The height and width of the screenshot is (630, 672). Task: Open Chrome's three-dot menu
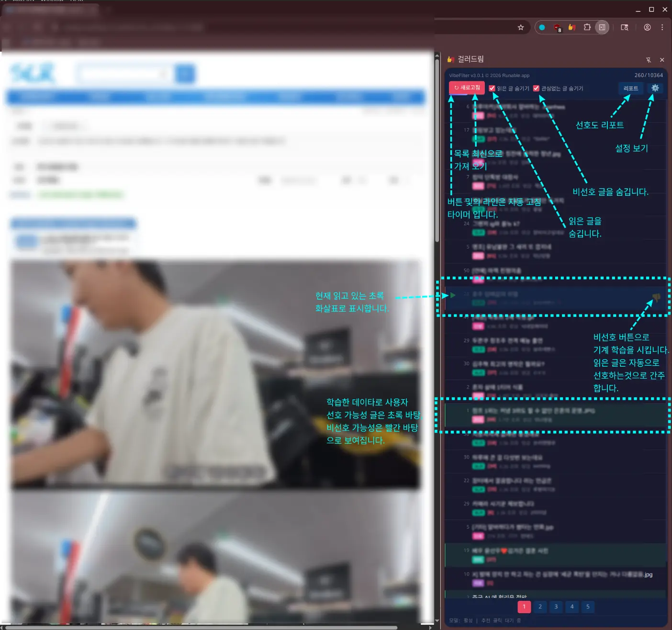coord(662,27)
